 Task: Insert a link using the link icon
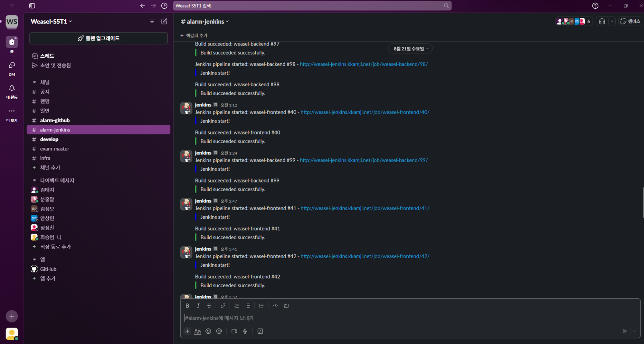coord(223,305)
